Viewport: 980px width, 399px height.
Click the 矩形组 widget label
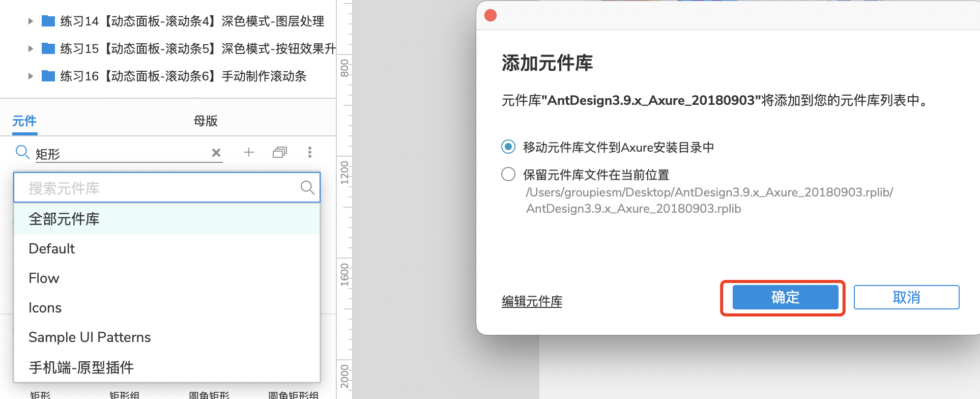tap(125, 395)
